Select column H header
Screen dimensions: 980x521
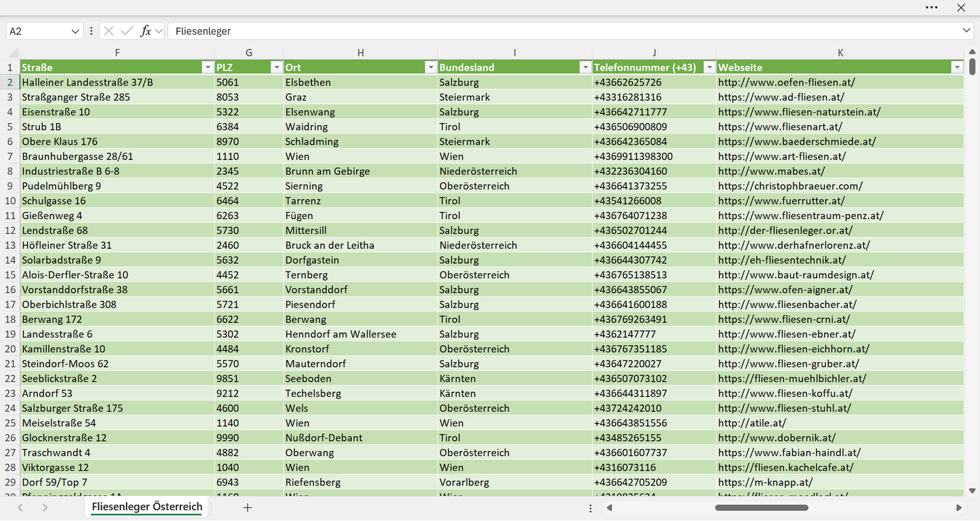[x=361, y=52]
